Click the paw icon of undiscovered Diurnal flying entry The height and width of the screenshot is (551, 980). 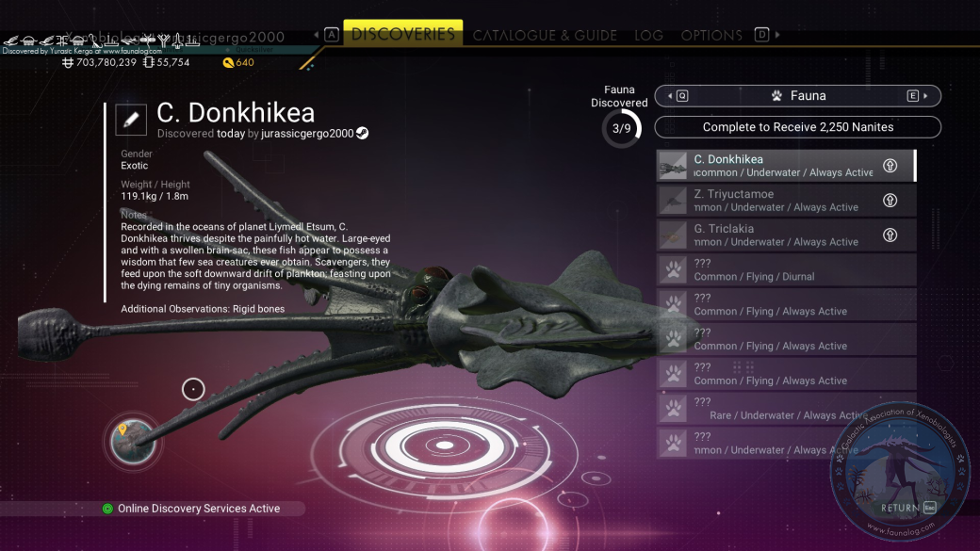673,270
